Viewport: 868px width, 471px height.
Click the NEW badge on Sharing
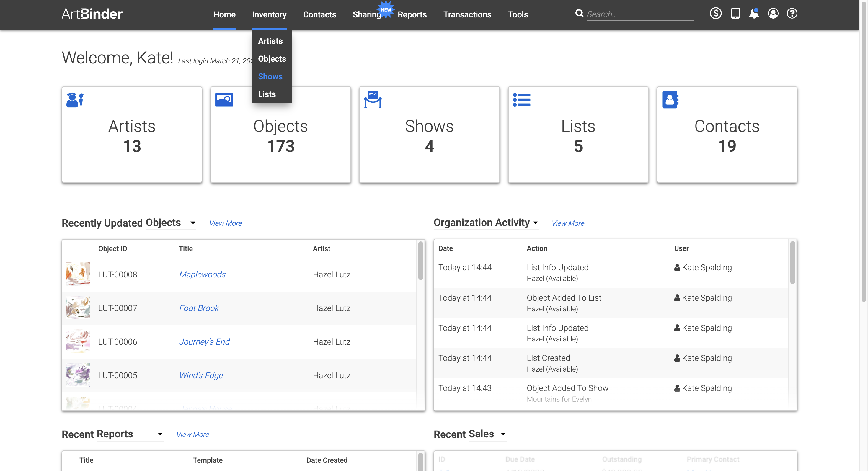pos(386,10)
